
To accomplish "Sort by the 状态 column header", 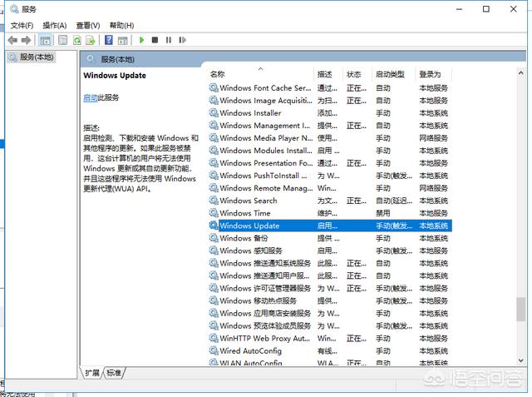I will 358,74.
